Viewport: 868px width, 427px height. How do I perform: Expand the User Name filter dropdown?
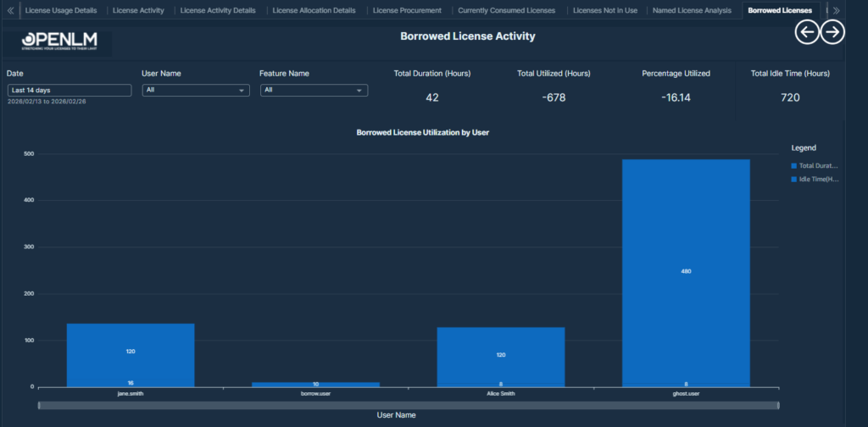point(196,90)
